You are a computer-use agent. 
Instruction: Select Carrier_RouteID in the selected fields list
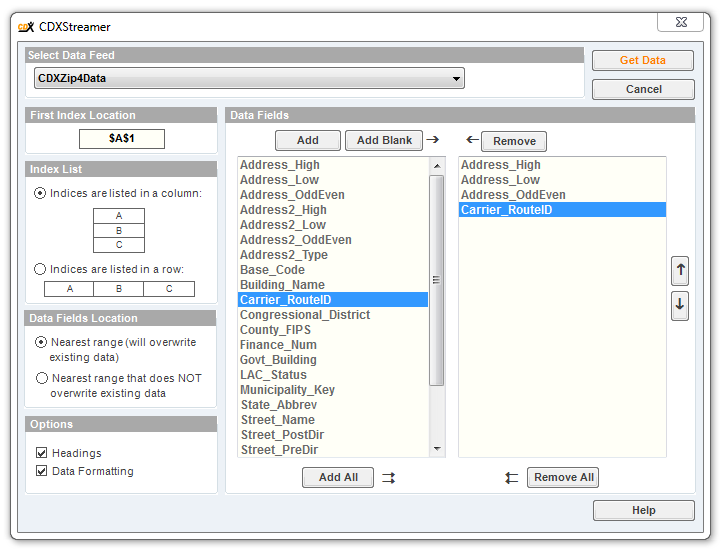pyautogui.click(x=563, y=210)
